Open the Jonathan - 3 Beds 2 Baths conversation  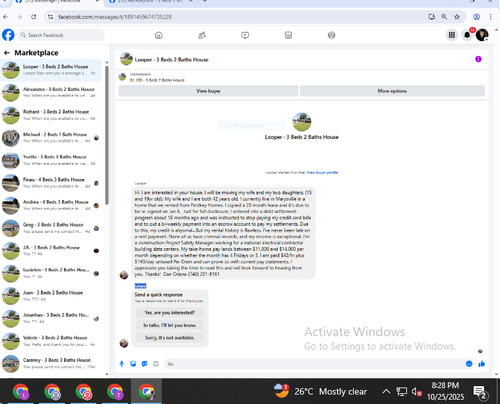coord(51,318)
